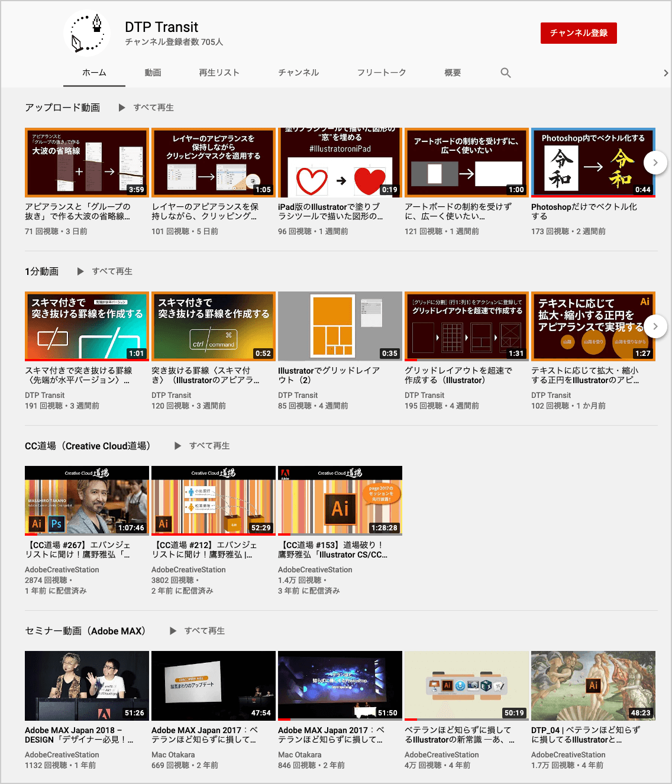The height and width of the screenshot is (784, 672).
Task: Go to the 概要 tab
Action: click(453, 73)
